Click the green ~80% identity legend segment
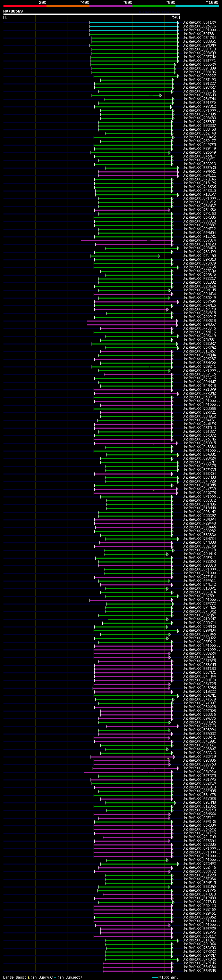 click(x=154, y=6)
